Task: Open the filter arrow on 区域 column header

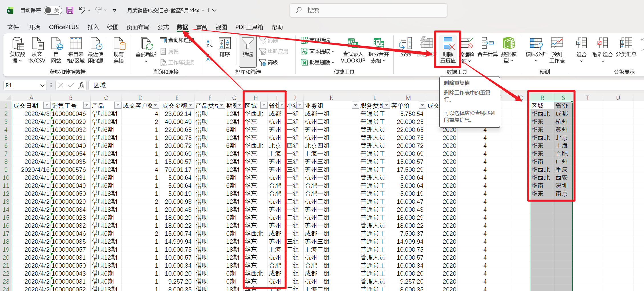Action: coord(263,105)
